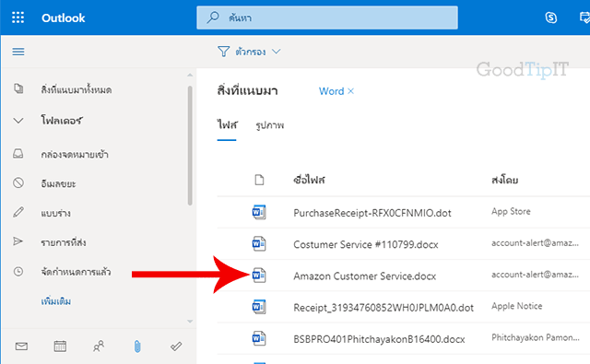Click เพิ่มเติม link in folder list
590x364 pixels.
(x=56, y=301)
